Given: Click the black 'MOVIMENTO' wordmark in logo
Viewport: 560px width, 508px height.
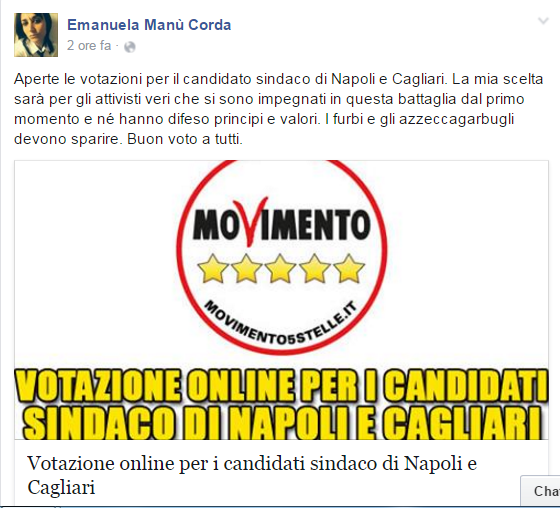Looking at the screenshot, I should point(282,224).
